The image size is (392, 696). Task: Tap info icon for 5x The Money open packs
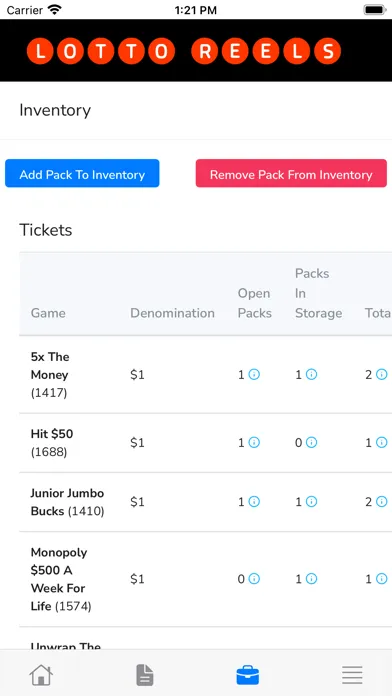pyautogui.click(x=254, y=375)
